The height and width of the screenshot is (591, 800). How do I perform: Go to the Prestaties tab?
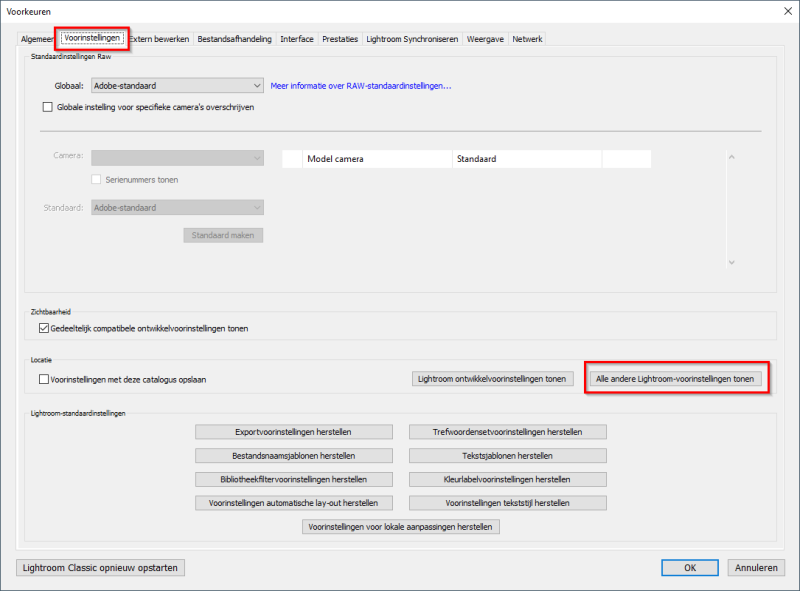point(340,39)
